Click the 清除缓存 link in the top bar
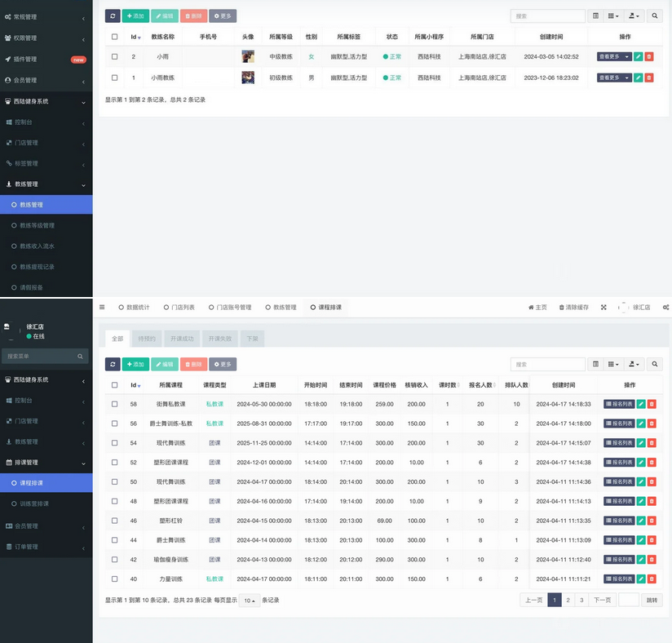The height and width of the screenshot is (643, 672). (x=574, y=308)
